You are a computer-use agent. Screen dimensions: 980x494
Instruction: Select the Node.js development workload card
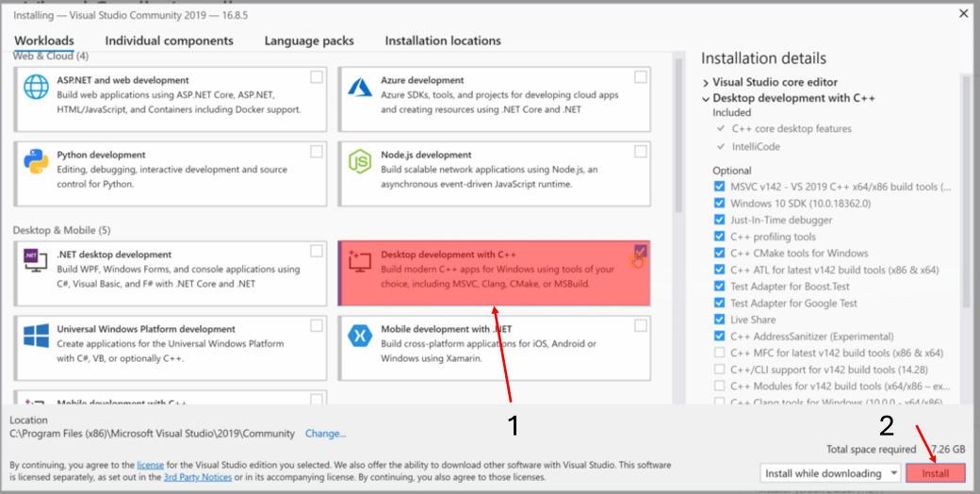pos(495,173)
